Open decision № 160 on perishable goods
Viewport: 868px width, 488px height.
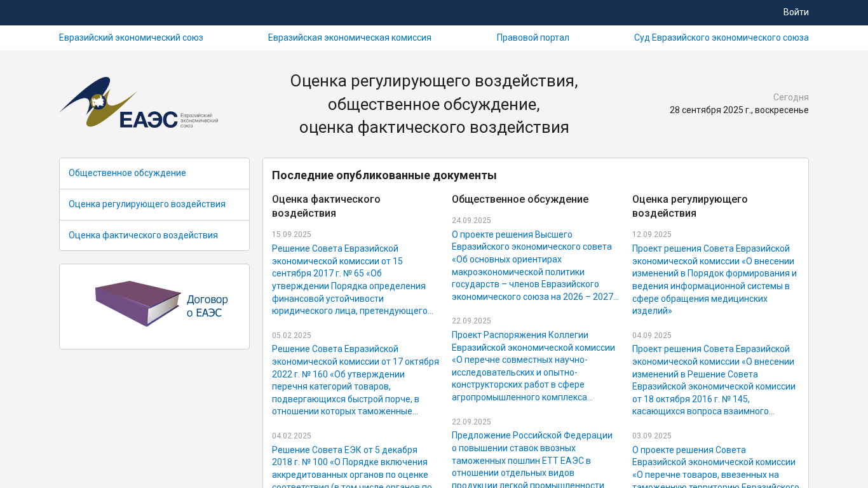click(355, 380)
